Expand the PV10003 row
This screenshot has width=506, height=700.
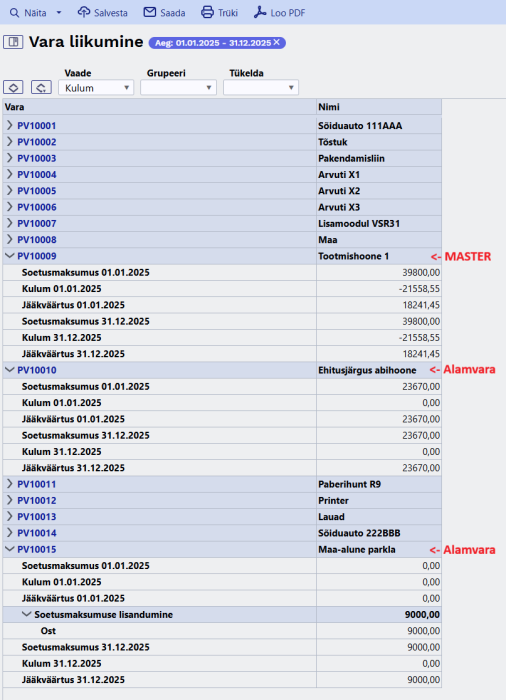pyautogui.click(x=9, y=158)
